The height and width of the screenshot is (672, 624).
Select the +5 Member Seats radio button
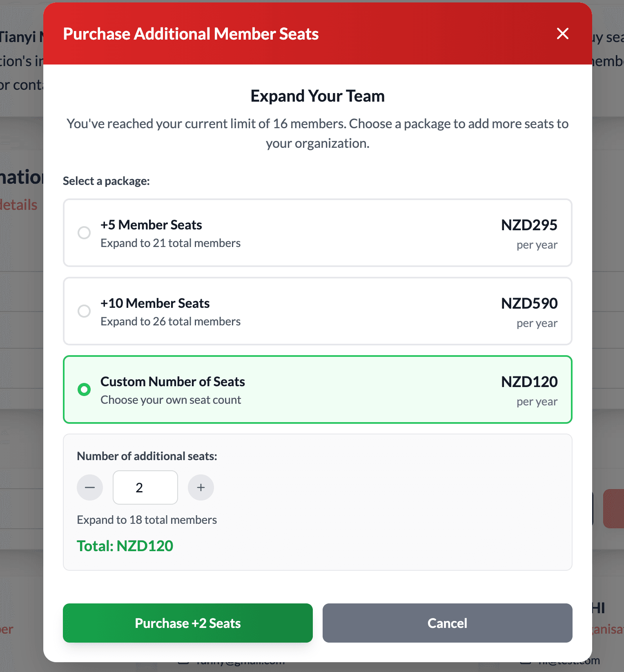click(84, 233)
